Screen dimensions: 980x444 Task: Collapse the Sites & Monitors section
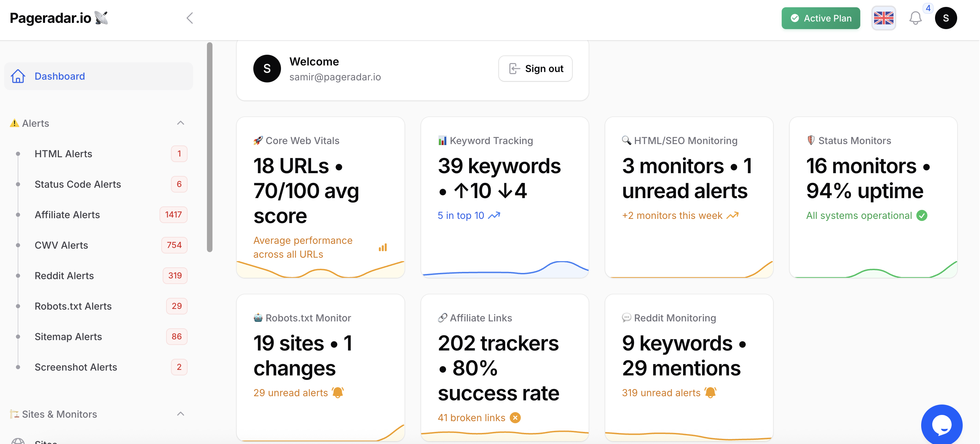(x=180, y=414)
